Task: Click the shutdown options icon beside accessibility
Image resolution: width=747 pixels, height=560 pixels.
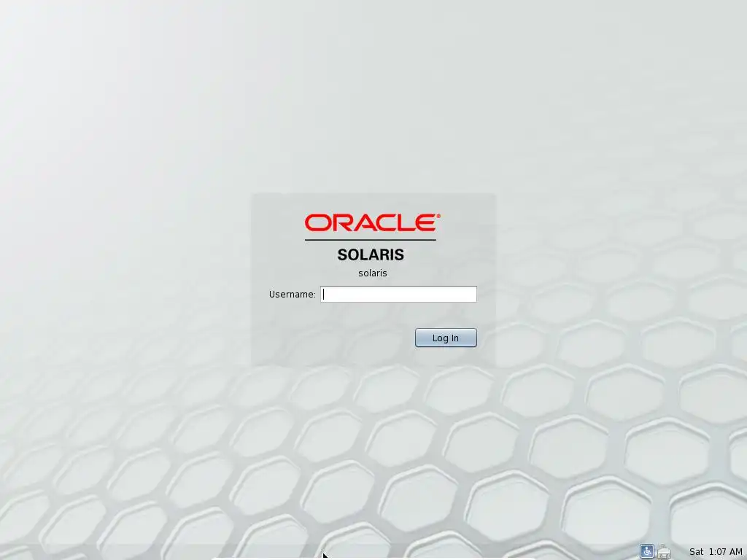Action: tap(664, 551)
